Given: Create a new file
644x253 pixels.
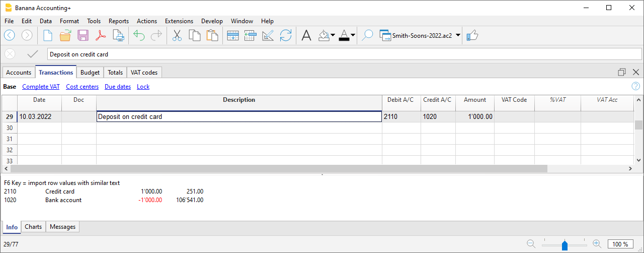Looking at the screenshot, I should point(48,35).
